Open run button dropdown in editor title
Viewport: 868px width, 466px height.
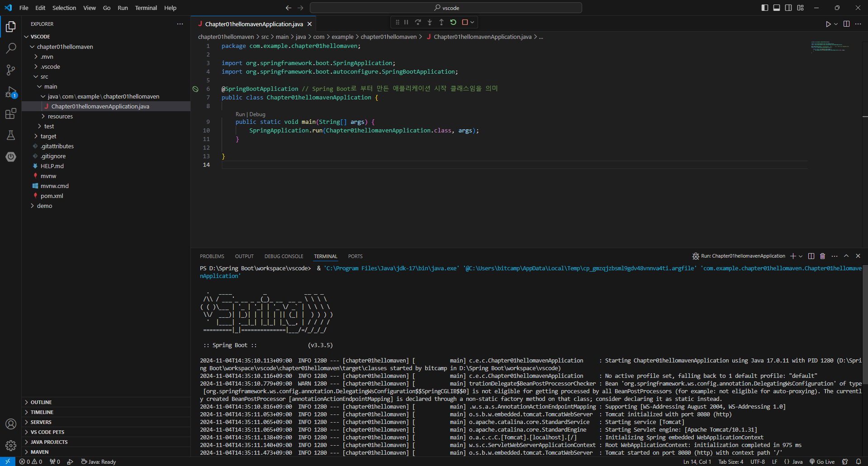pyautogui.click(x=836, y=24)
